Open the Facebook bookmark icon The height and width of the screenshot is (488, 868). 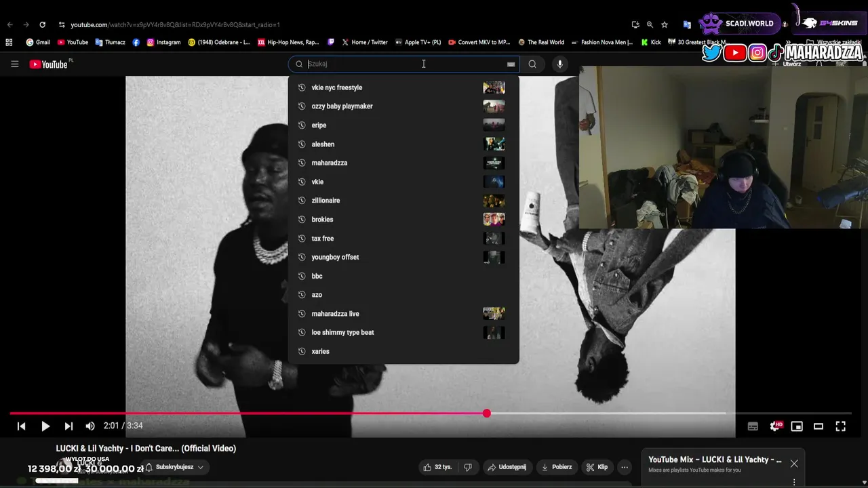pyautogui.click(x=136, y=42)
